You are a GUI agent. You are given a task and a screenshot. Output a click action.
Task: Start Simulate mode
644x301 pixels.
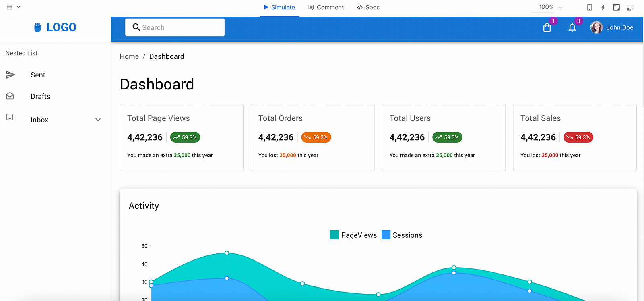tap(279, 7)
